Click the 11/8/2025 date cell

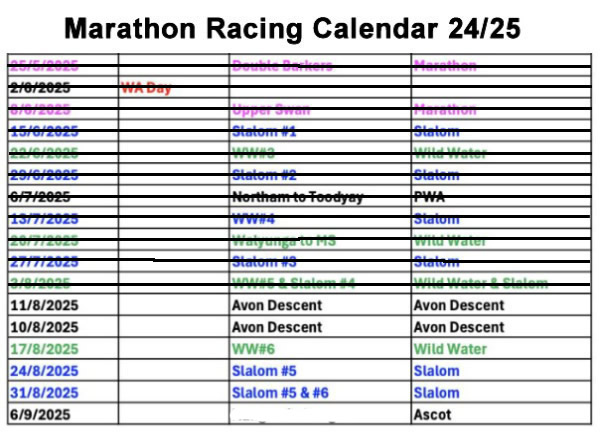tap(44, 306)
